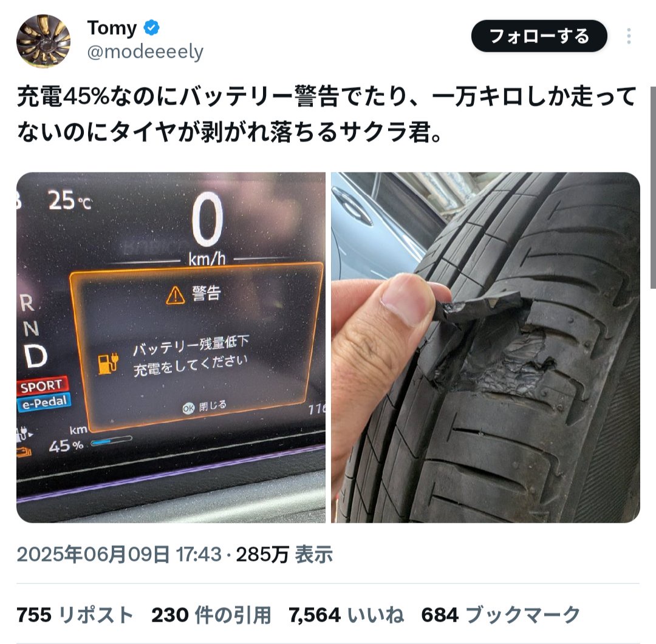Open Tomy's profile avatar picture
Image resolution: width=656 pixels, height=644 pixels.
(43, 41)
